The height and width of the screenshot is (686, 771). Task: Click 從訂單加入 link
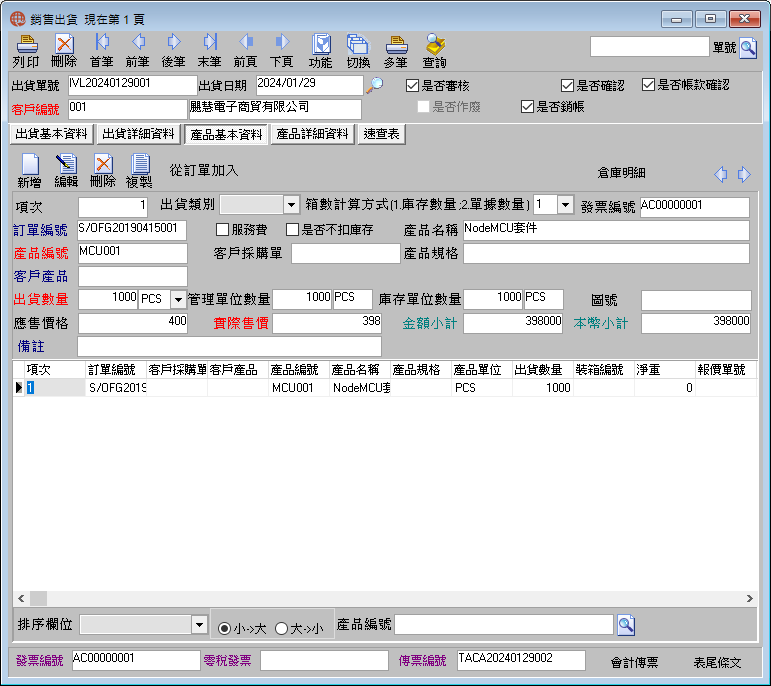point(204,170)
